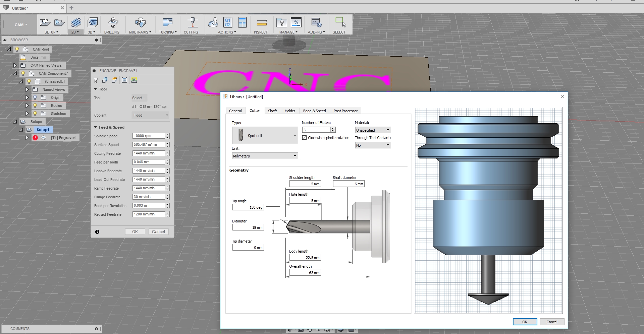Image resolution: width=644 pixels, height=334 pixels.
Task: Switch to the Feed & Speed tab
Action: [x=314, y=111]
